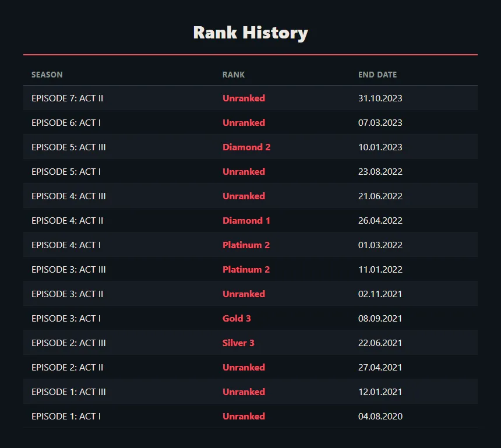
Task: Click the "EPISODE 1: ACT I" season cell
Action: (66, 417)
